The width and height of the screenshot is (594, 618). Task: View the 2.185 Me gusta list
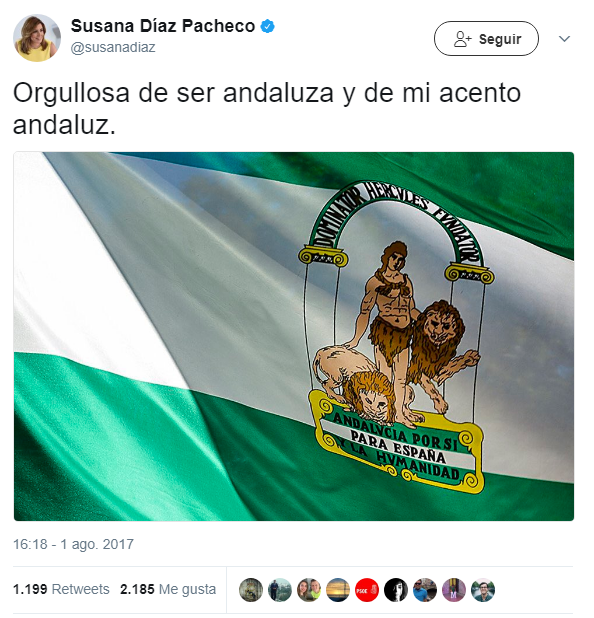[168, 589]
